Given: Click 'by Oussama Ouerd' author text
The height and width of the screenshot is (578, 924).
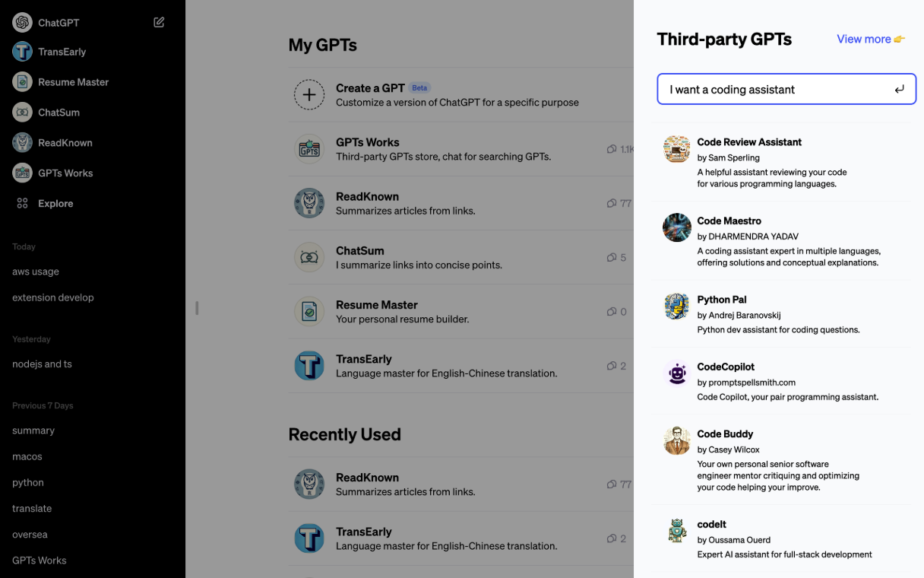Looking at the screenshot, I should click(733, 540).
